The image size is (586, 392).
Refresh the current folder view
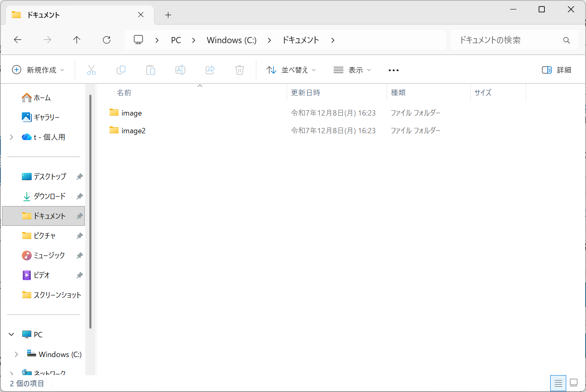click(107, 40)
